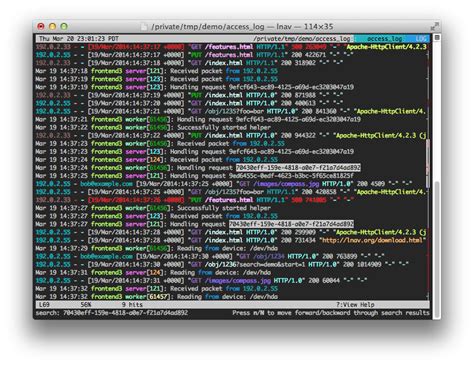Click the 14:37:22 PUT /index.html 944322 line
Screen dimensions: 474x365
(x=231, y=135)
